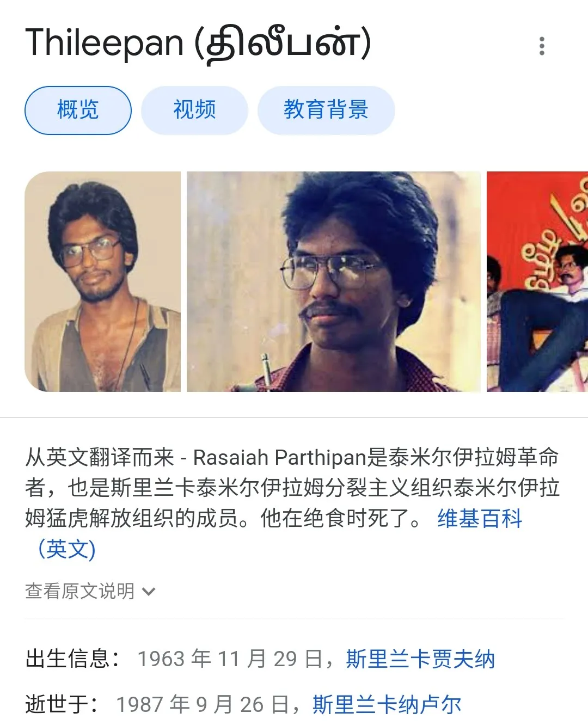Tap the birth date 1963 年 11 月 29 日

tap(230, 659)
